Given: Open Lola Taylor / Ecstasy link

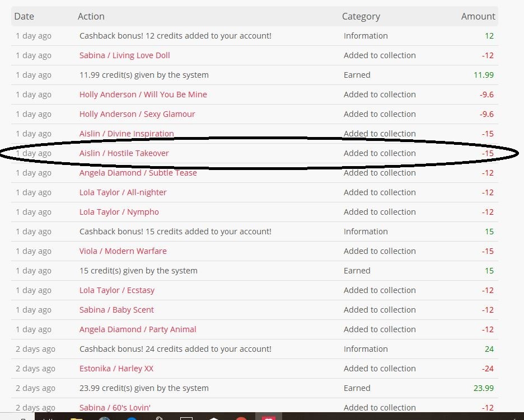Looking at the screenshot, I should pyautogui.click(x=117, y=290).
